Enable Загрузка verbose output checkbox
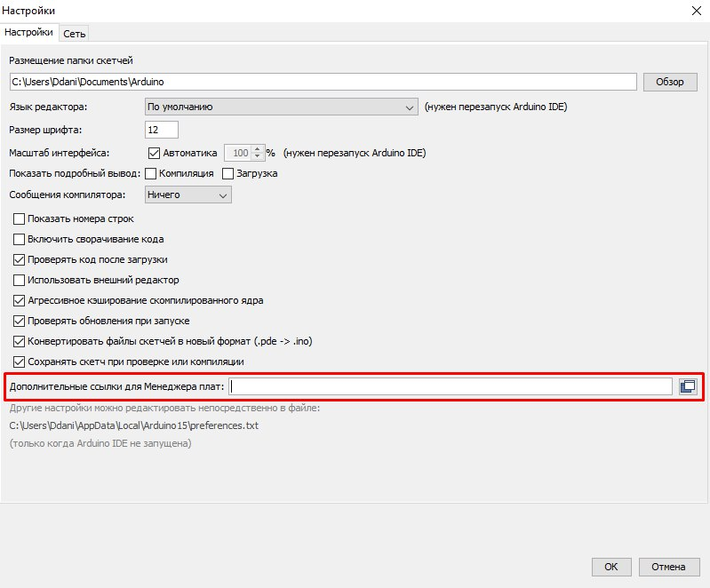 (228, 173)
